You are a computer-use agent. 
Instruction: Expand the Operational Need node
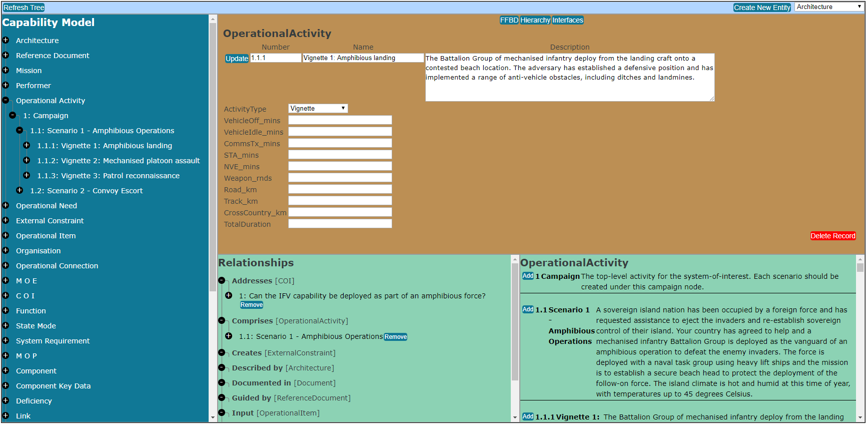point(6,205)
